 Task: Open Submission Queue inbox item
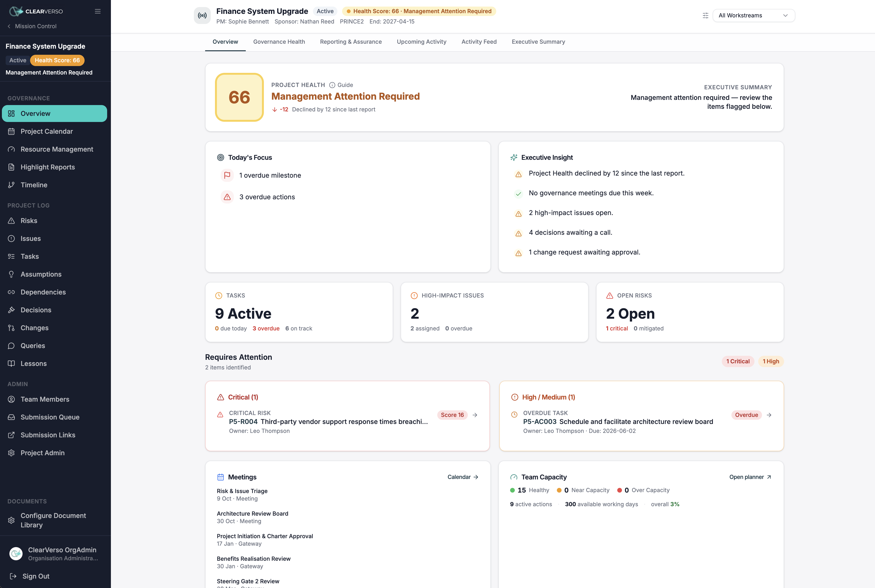click(54, 417)
